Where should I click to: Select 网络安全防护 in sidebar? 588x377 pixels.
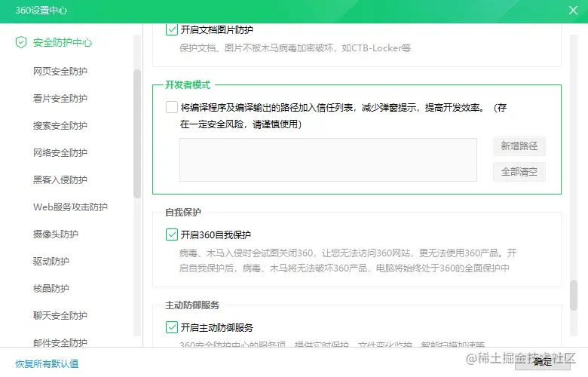coord(60,152)
